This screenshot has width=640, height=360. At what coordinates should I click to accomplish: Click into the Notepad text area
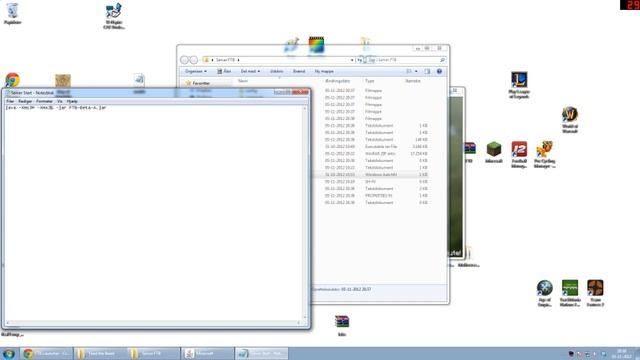[153, 212]
